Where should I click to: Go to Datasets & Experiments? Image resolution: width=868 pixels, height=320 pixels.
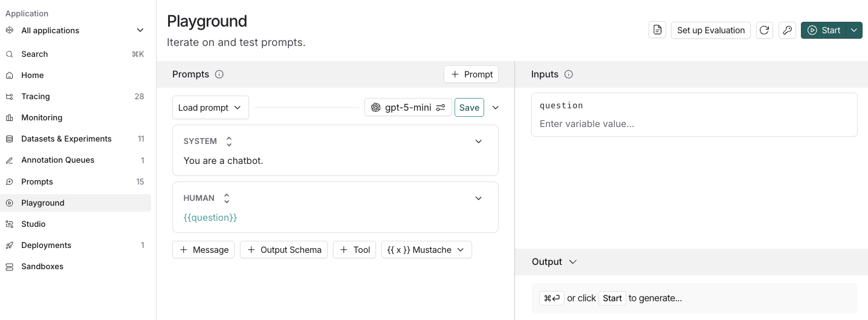pyautogui.click(x=66, y=139)
